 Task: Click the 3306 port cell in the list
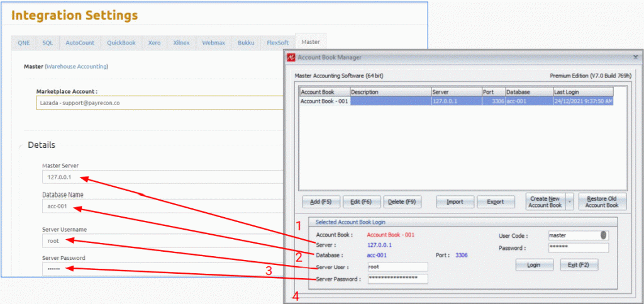(x=494, y=101)
